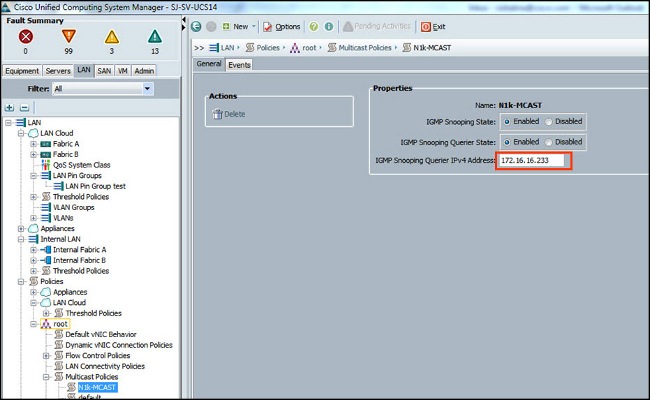Select Default vNIC Behavior
Viewport: 650px width, 400px height.
click(x=101, y=334)
